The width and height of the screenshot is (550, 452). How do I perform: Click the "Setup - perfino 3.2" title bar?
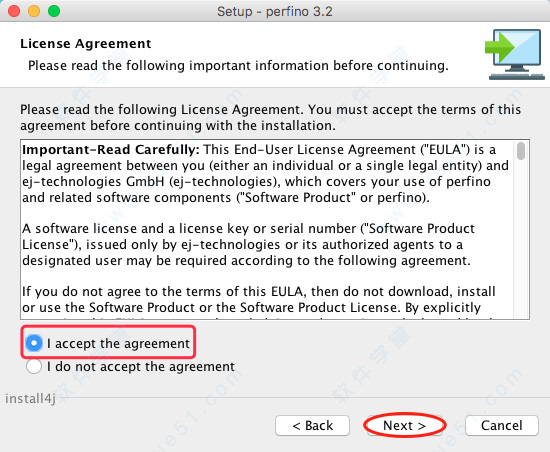(275, 12)
